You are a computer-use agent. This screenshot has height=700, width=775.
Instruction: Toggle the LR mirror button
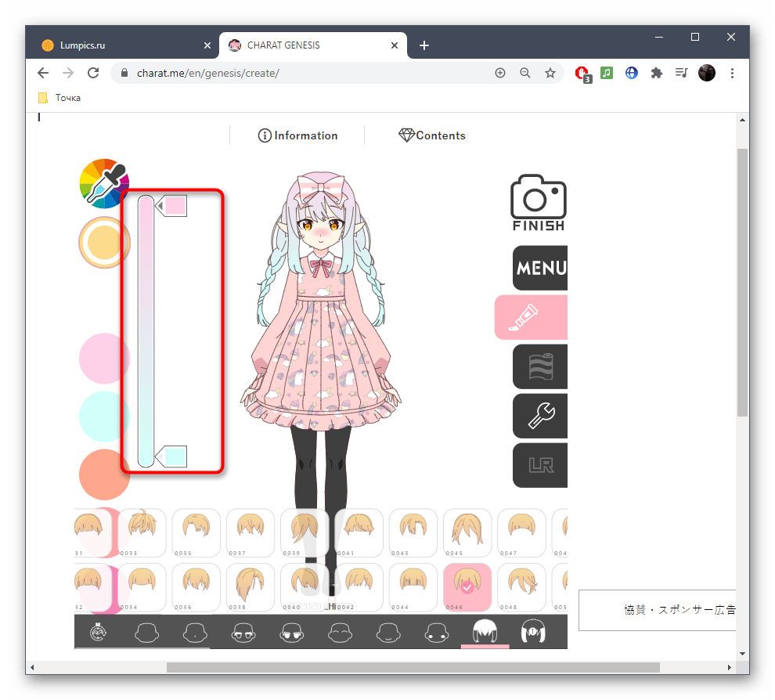click(x=540, y=465)
